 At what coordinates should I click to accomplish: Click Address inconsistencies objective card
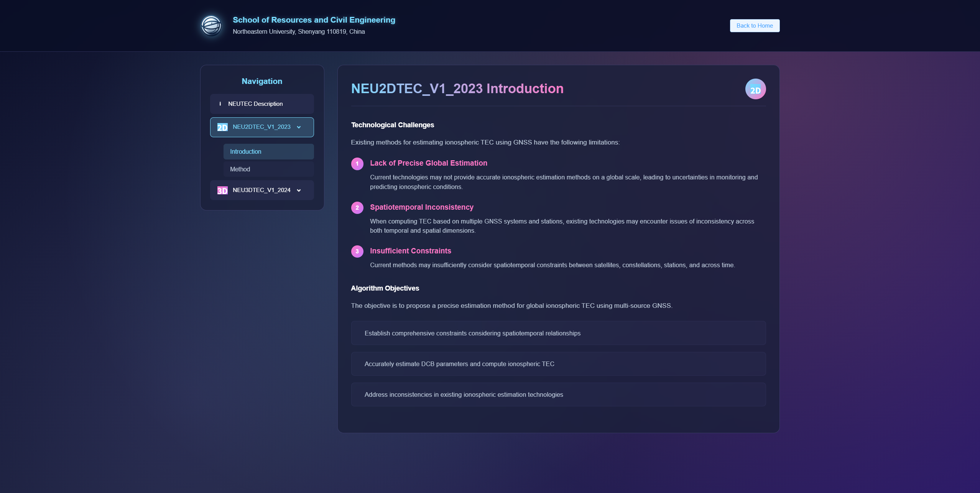558,394
